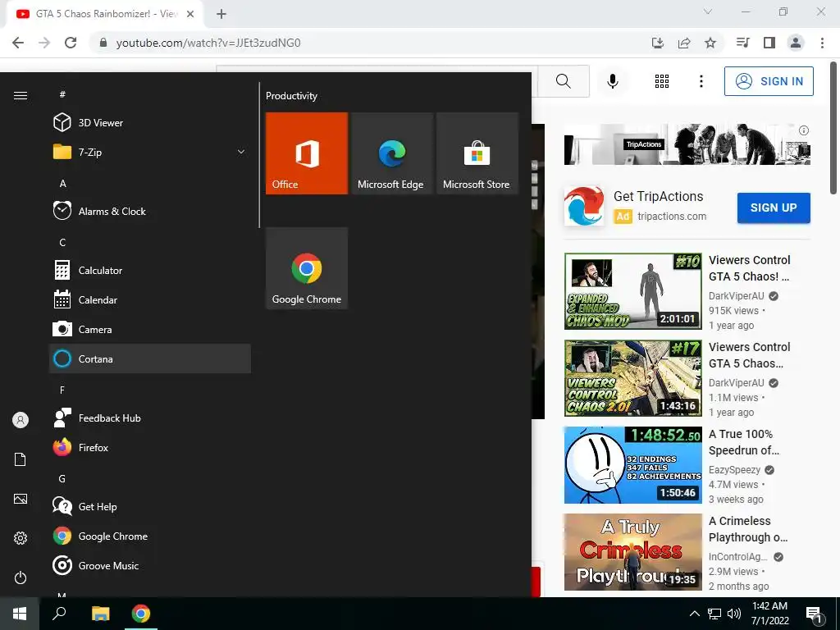Image resolution: width=840 pixels, height=630 pixels.
Task: Open YouTube apps grid
Action: click(662, 81)
